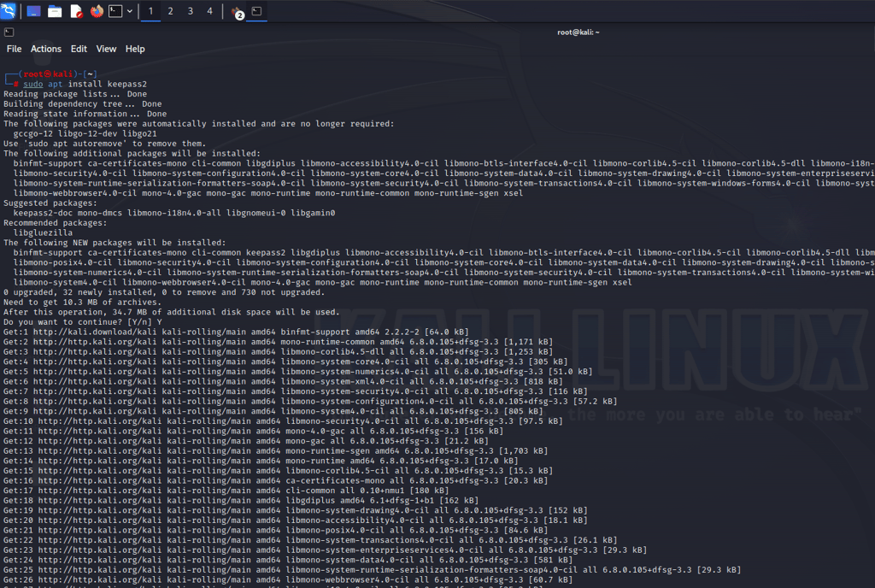
Task: Click the Get:18 libgdiplus line
Action: tap(241, 501)
